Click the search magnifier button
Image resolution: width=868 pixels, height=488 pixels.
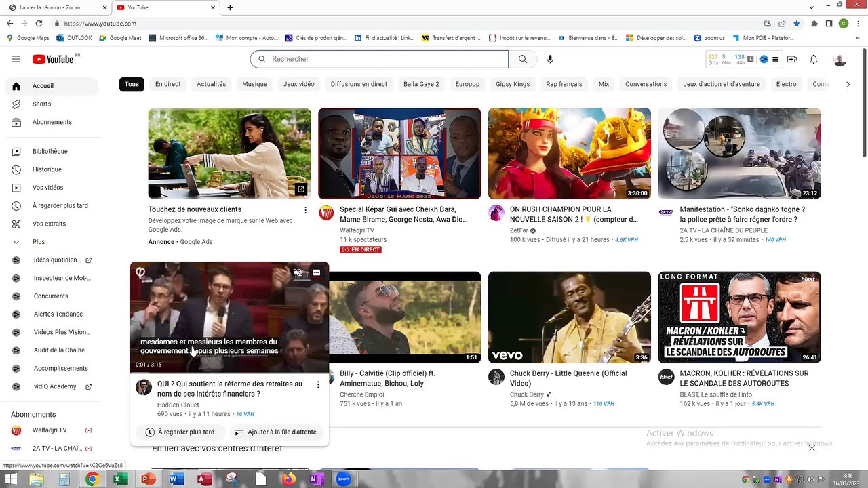(x=522, y=59)
